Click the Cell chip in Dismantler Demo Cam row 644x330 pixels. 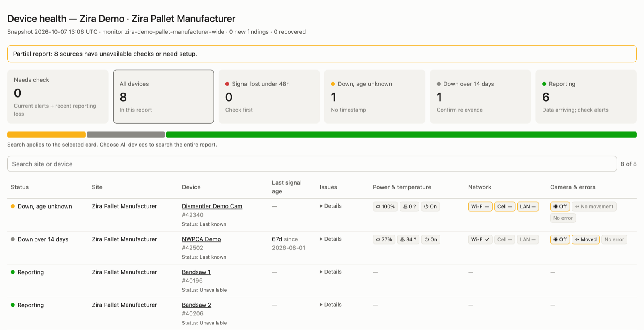505,207
